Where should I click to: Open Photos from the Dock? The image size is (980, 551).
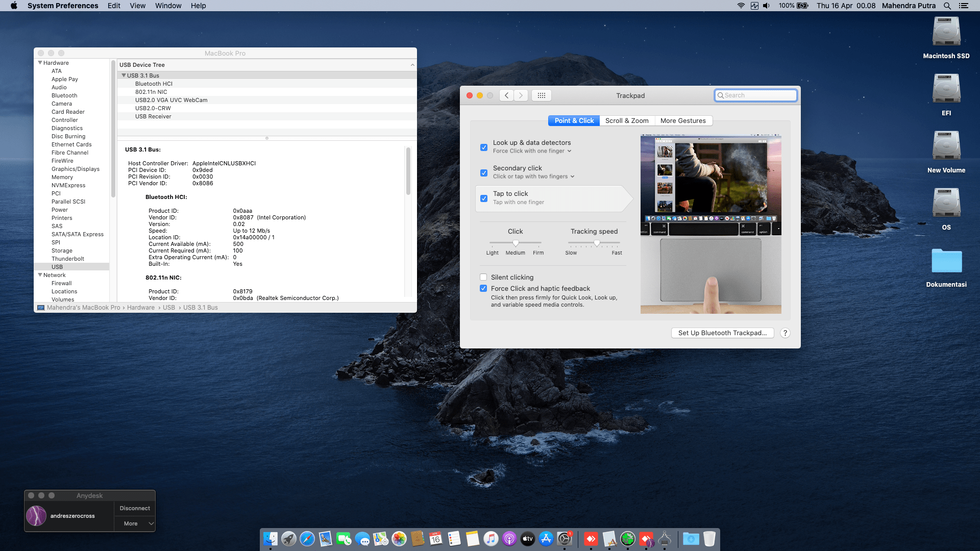tap(399, 539)
